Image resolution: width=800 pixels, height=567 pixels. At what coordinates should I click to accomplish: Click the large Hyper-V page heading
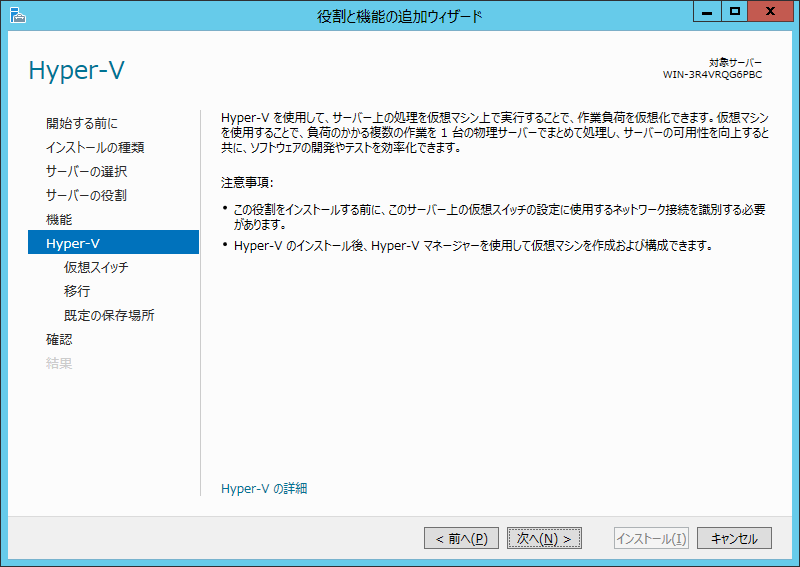pos(77,70)
